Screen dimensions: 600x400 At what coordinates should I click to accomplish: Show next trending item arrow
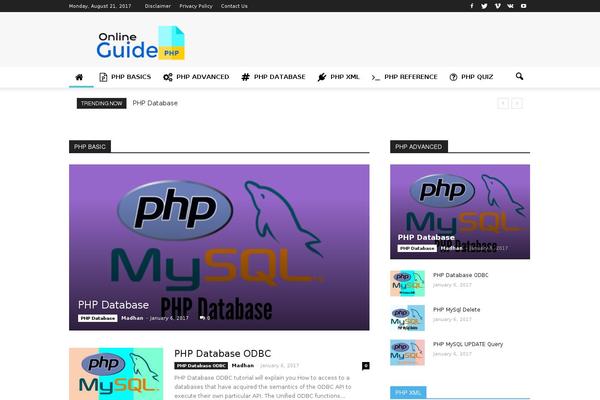click(x=517, y=103)
